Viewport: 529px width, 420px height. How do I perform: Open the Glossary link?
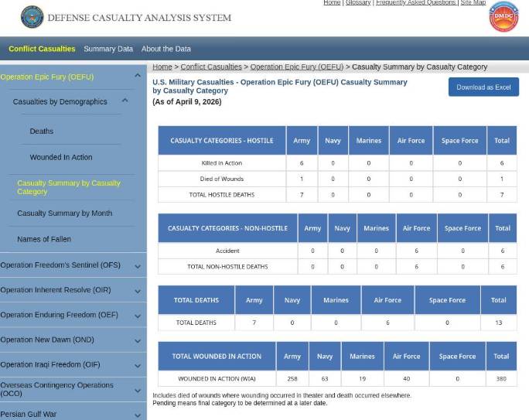[358, 2]
